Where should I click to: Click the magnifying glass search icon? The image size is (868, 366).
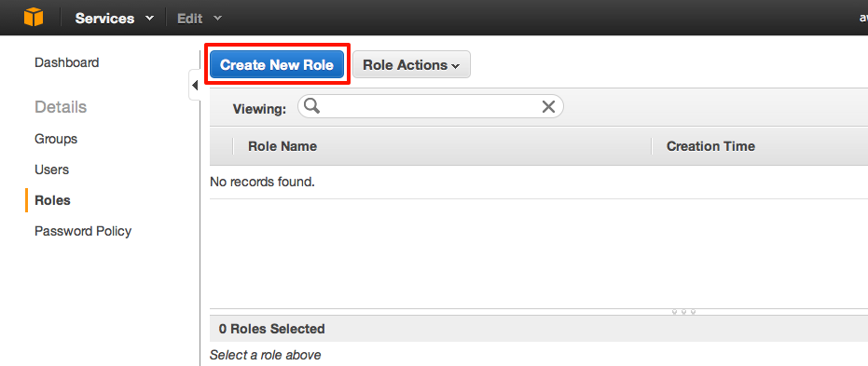tap(311, 105)
